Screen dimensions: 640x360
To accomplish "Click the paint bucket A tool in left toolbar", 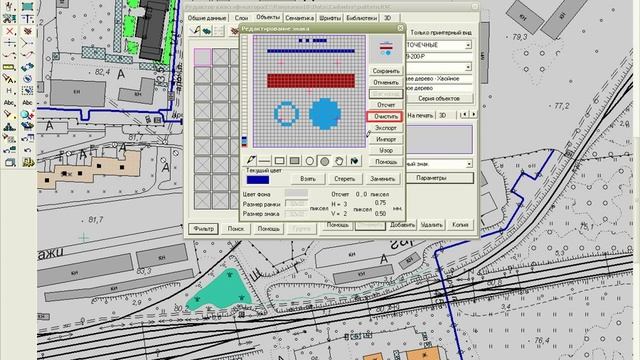I will coord(9,78).
